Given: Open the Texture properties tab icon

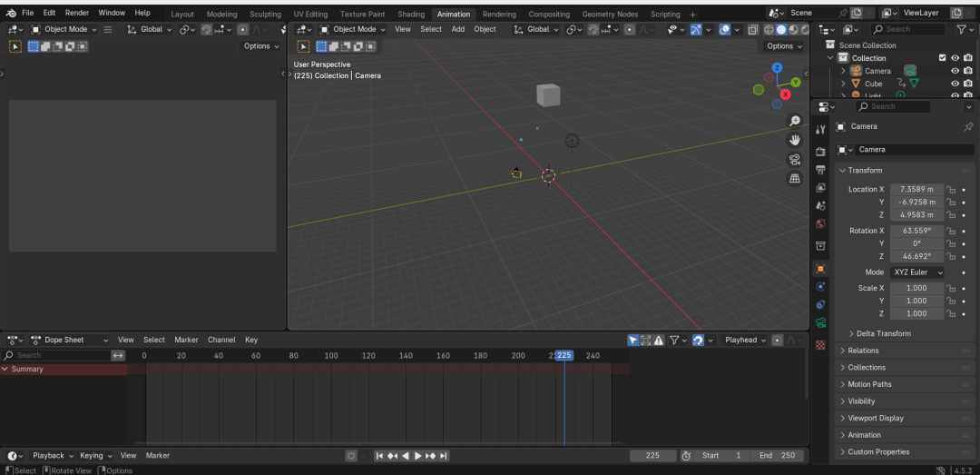Looking at the screenshot, I should click(820, 345).
